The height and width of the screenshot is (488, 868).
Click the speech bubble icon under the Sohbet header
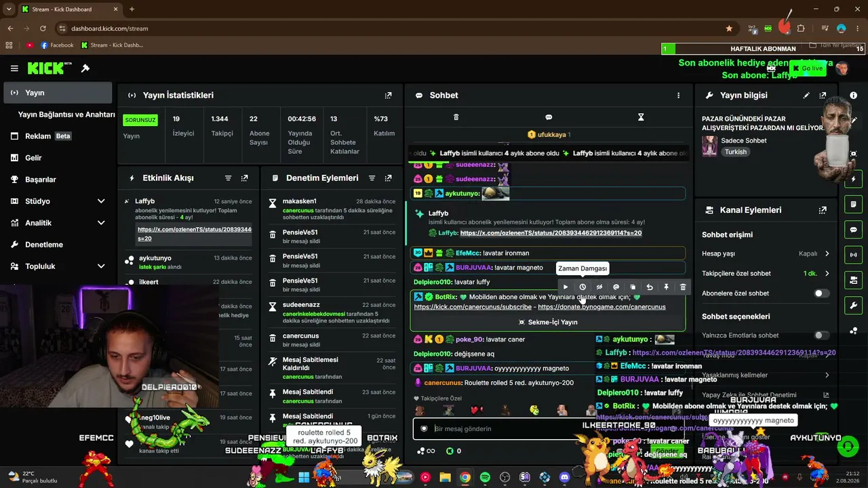[x=549, y=117]
